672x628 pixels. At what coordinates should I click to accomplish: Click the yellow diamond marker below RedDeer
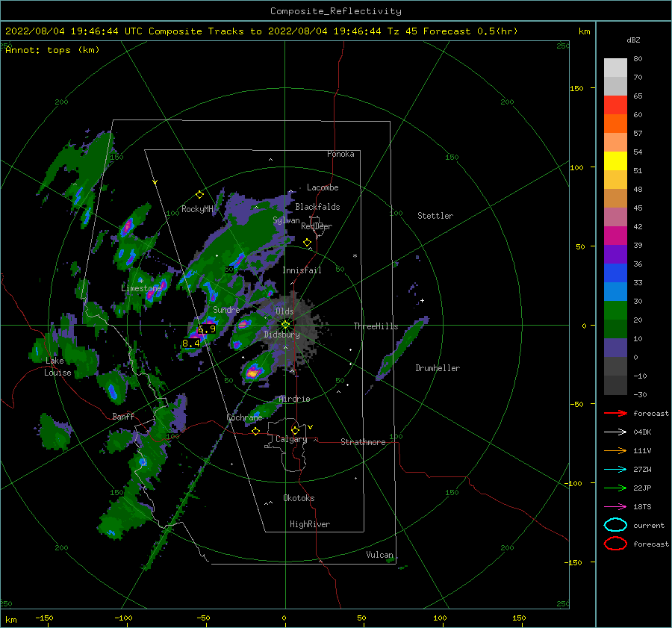point(307,243)
